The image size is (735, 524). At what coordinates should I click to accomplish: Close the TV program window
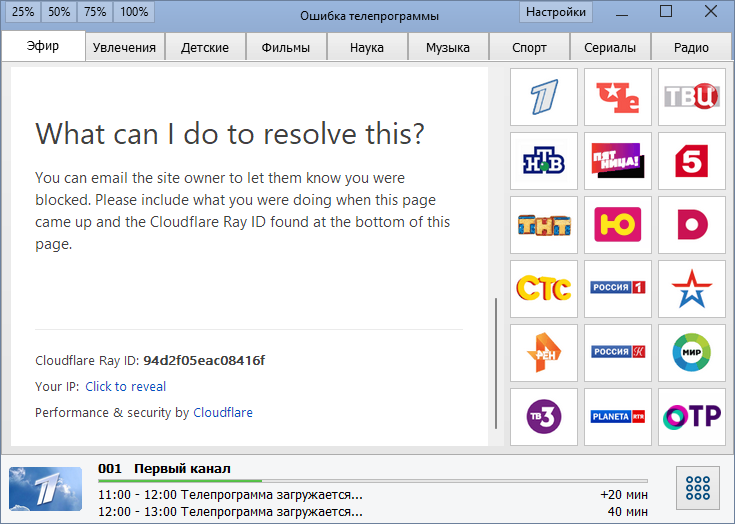pos(711,12)
